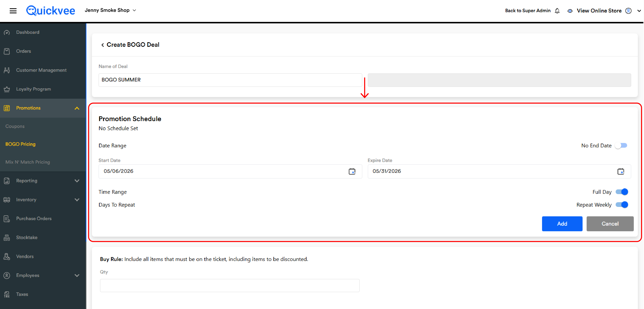The width and height of the screenshot is (644, 309).
Task: Click the gray Cancel button
Action: coord(610,224)
